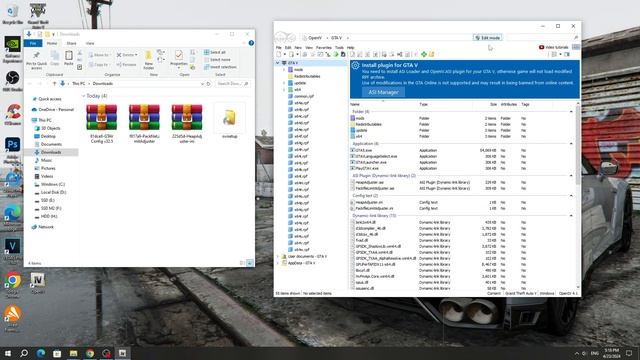Click Pin to Quick access in Explorer ribbon
The image size is (640, 360).
click(36, 60)
